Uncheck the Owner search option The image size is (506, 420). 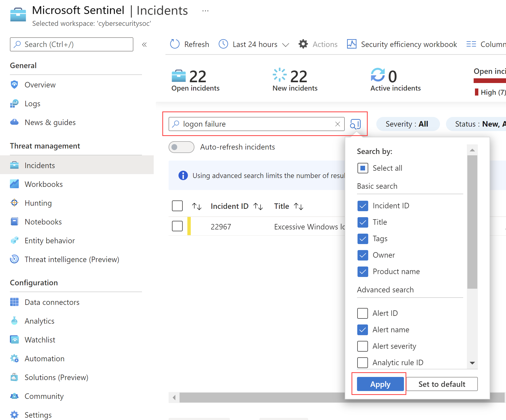click(x=363, y=255)
